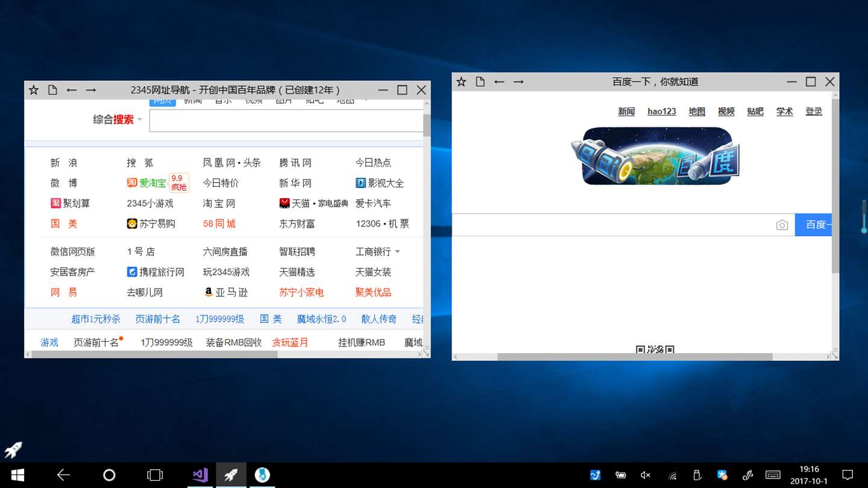Viewport: 868px width, 488px height.
Task: Open the 贴吧 link on Baidu
Action: (755, 111)
